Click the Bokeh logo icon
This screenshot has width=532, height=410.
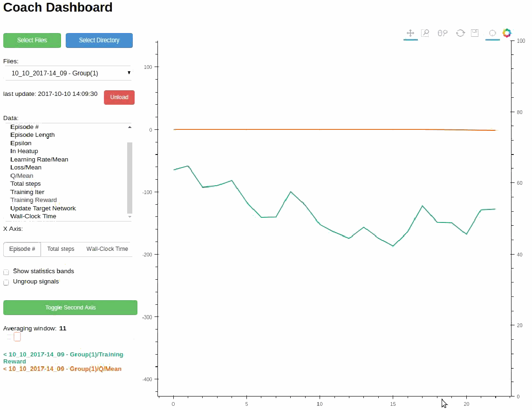coord(507,33)
